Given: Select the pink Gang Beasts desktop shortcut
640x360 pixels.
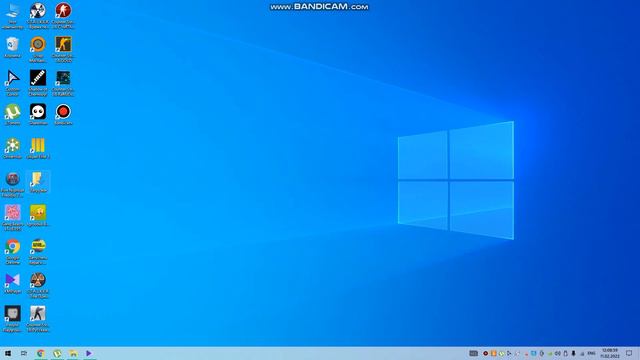Looking at the screenshot, I should click(13, 218).
